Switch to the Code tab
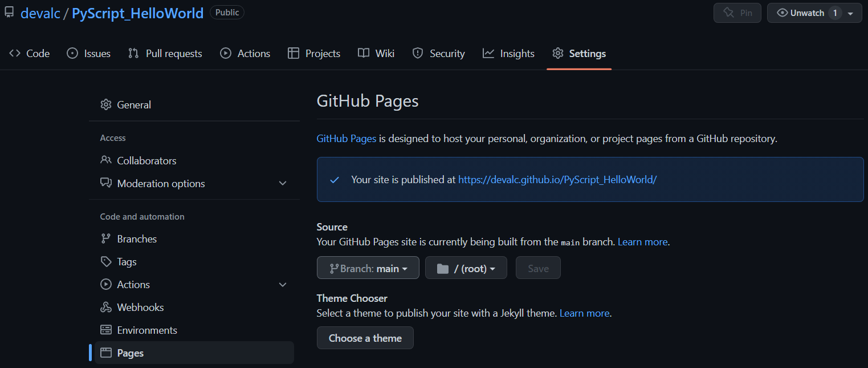The height and width of the screenshot is (368, 868). pos(30,53)
